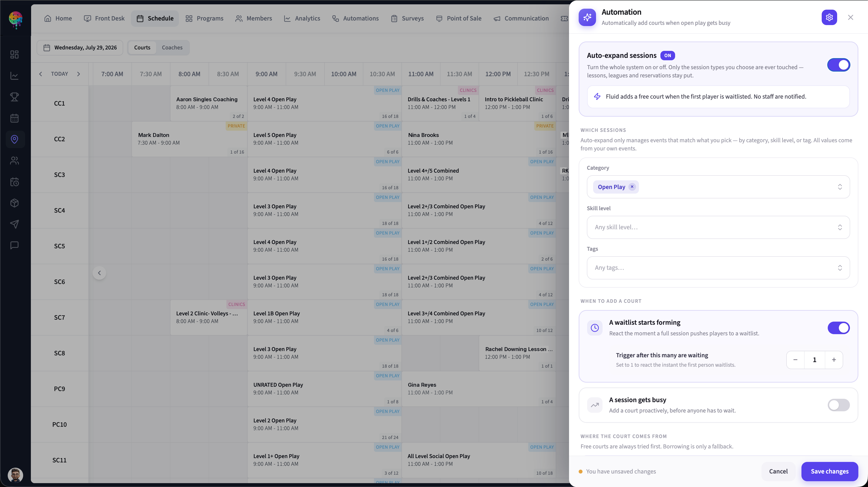Open the Home tab
The width and height of the screenshot is (868, 487).
(58, 18)
